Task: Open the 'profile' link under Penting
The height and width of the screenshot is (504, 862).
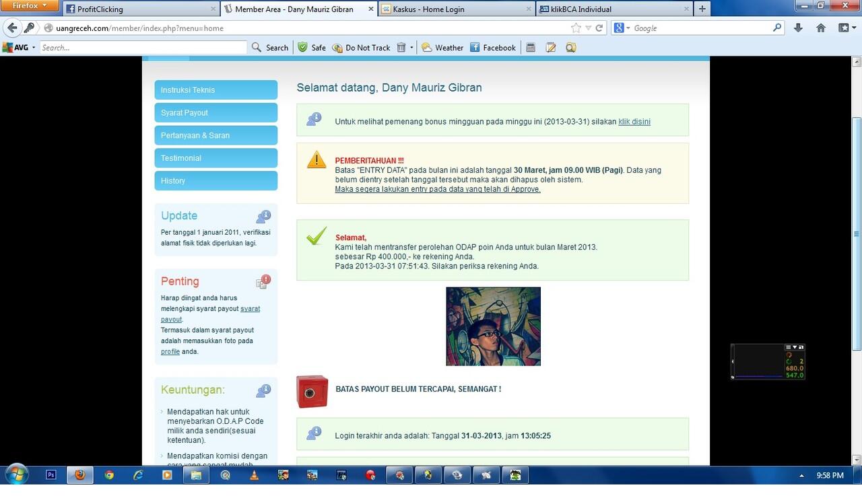Action: click(x=170, y=351)
